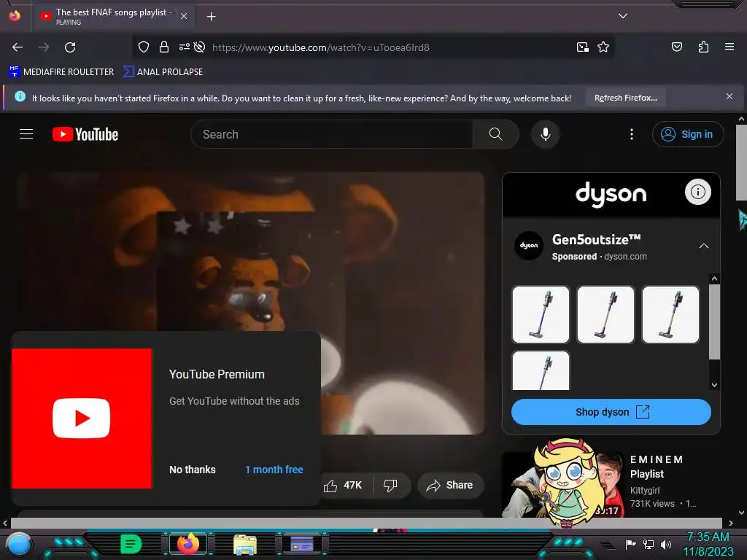
Task: Click the Dyson channel avatar logo
Action: tap(529, 246)
